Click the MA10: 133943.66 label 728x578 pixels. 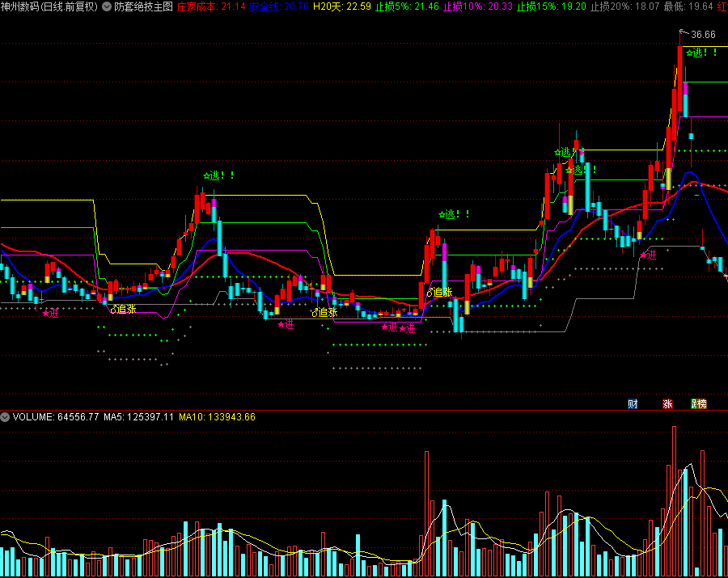point(218,417)
